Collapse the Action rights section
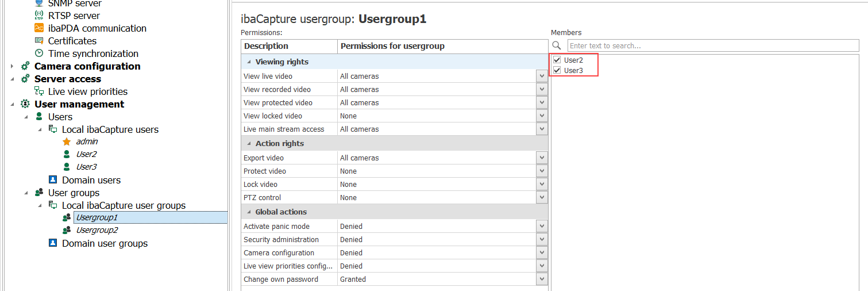 [249, 143]
